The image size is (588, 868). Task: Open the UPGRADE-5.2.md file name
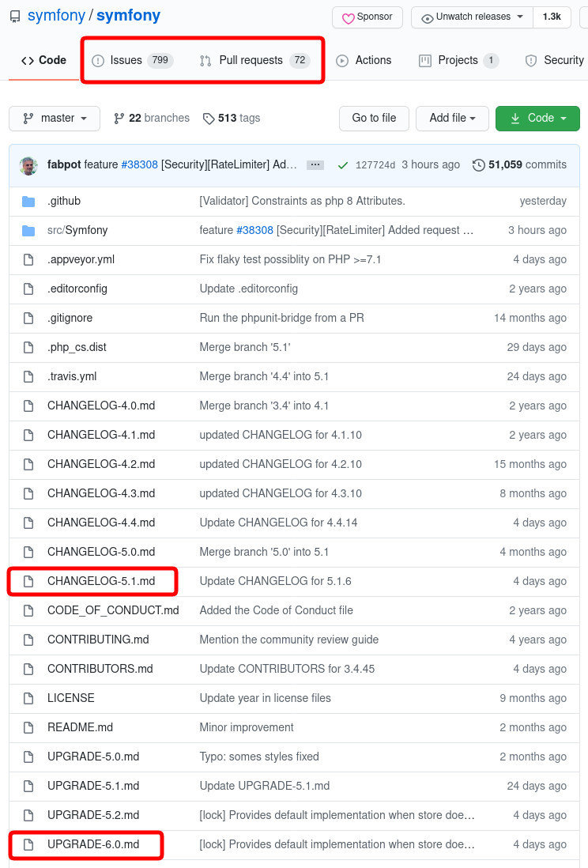coord(93,815)
